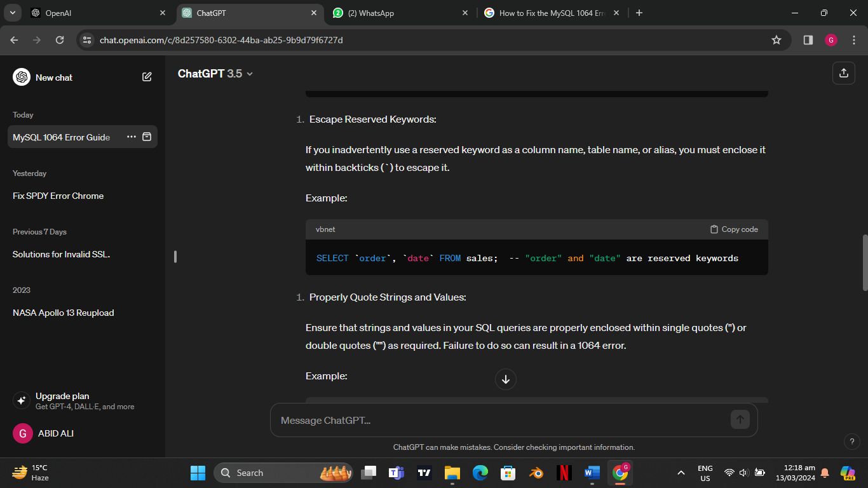Open Chrome's three-dot browser menu
The height and width of the screenshot is (488, 868).
855,39
